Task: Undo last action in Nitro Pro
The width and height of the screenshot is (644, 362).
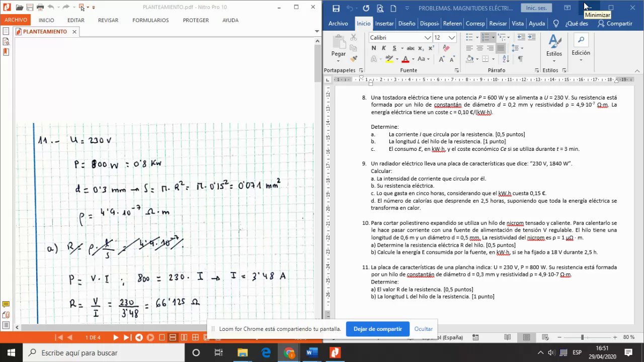Action: [x=51, y=8]
